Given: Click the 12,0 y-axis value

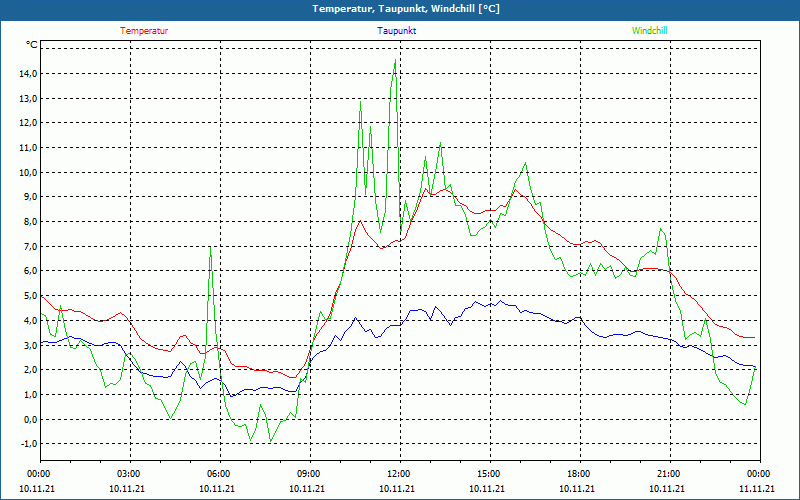Looking at the screenshot, I should tap(28, 122).
